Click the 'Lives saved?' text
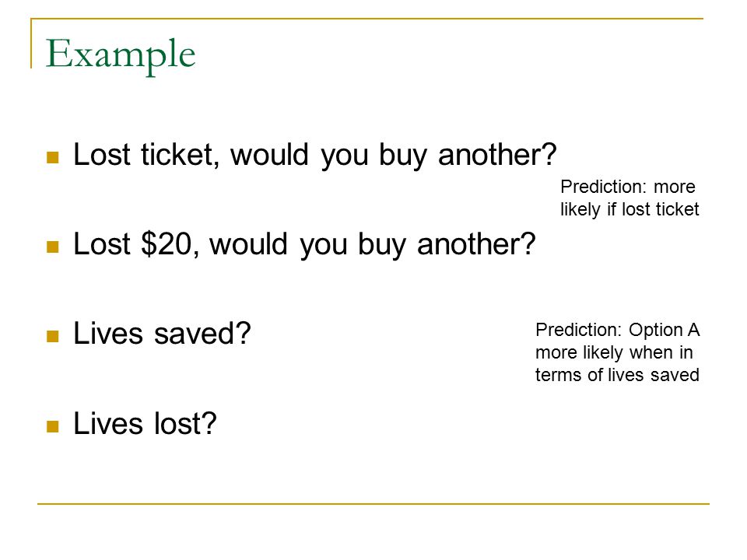 pyautogui.click(x=162, y=334)
